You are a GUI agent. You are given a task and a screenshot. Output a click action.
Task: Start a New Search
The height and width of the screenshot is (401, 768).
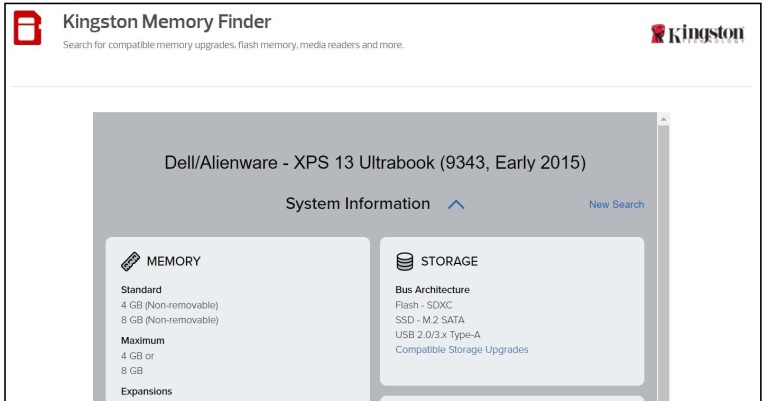point(616,205)
